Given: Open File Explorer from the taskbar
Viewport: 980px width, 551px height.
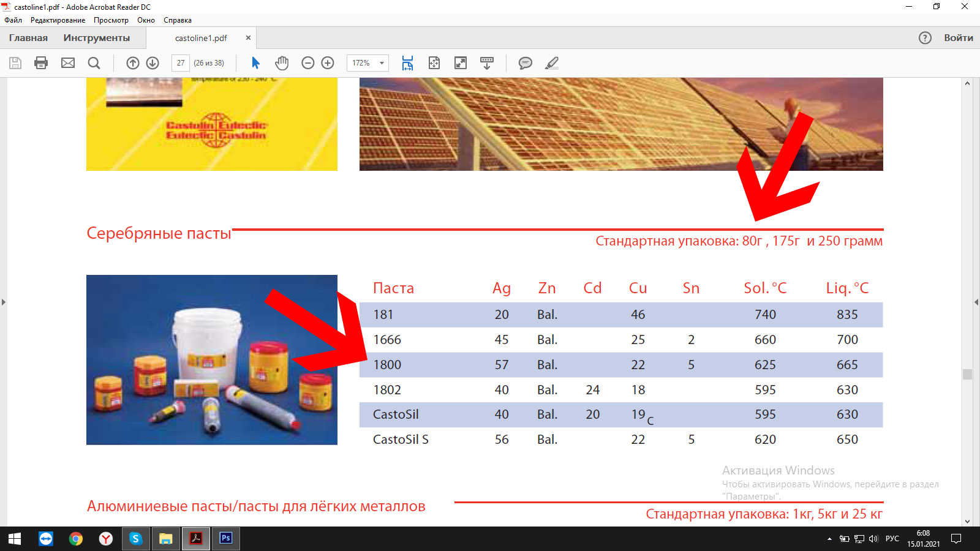Looking at the screenshot, I should tap(166, 539).
